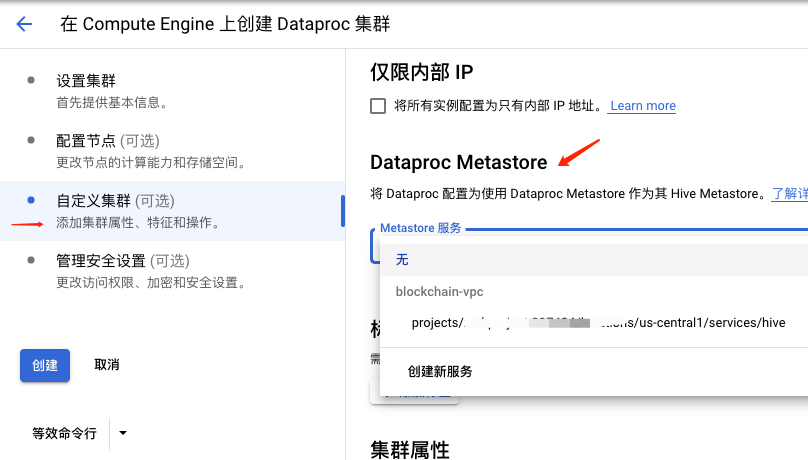Image resolution: width=808 pixels, height=460 pixels.
Task: Click the 更改访问权限、加密和安全设置 description
Action: point(153,283)
